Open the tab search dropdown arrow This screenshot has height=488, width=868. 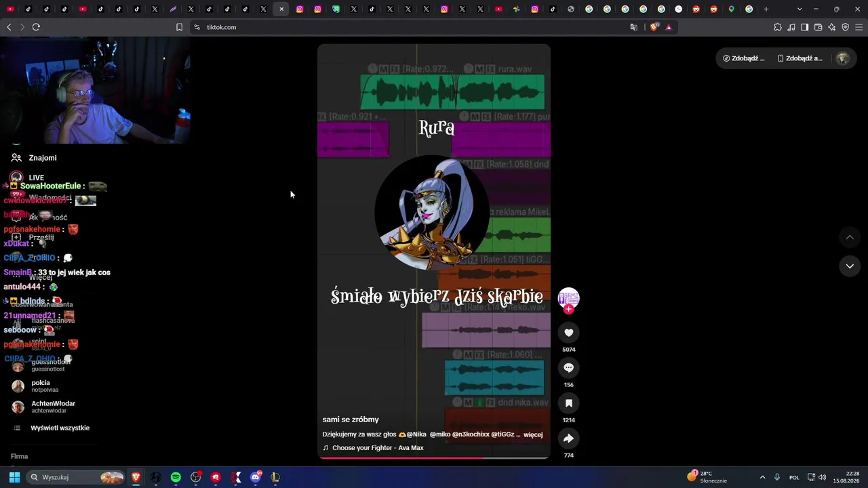pyautogui.click(x=800, y=9)
